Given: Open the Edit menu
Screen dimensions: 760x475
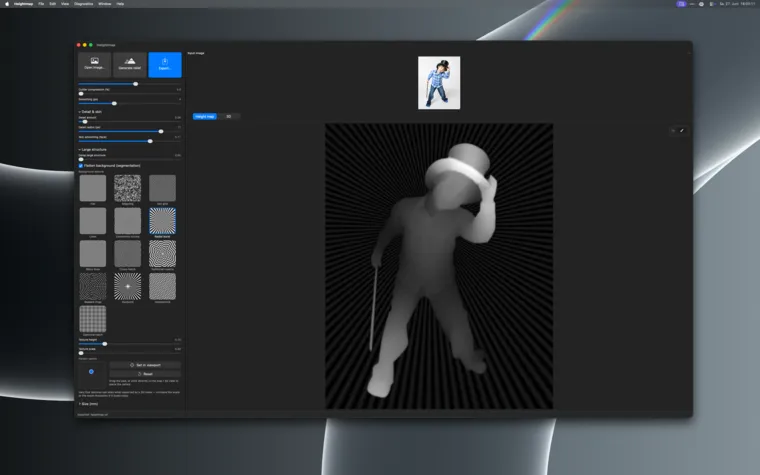Looking at the screenshot, I should click(x=52, y=4).
